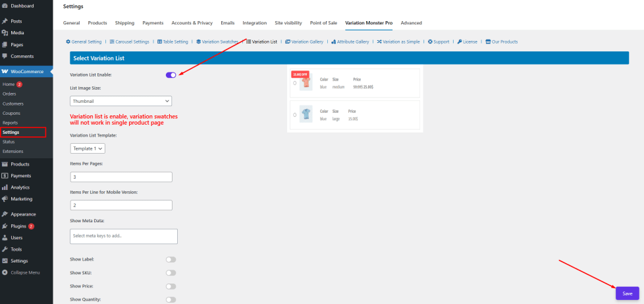Viewport: 644px width, 304px height.
Task: Click the Variation as Simple shuffle icon
Action: point(379,42)
